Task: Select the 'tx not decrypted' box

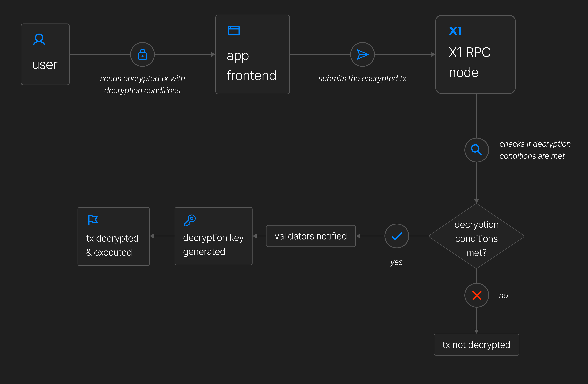Action: [x=476, y=345]
